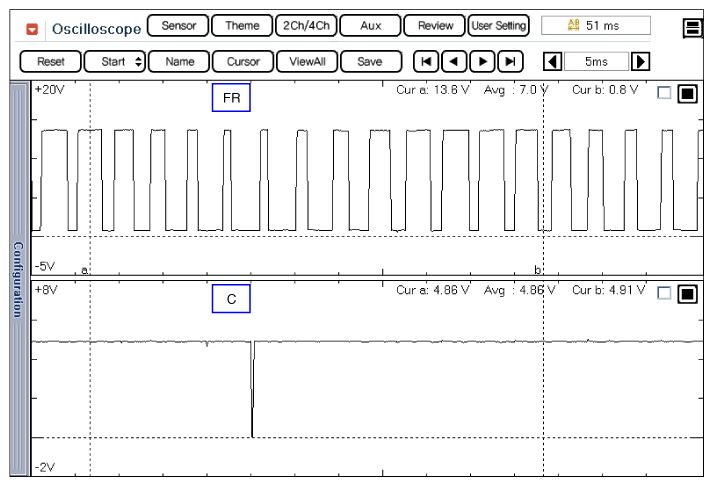
Task: Jump to first frame of recording
Action: (427, 62)
